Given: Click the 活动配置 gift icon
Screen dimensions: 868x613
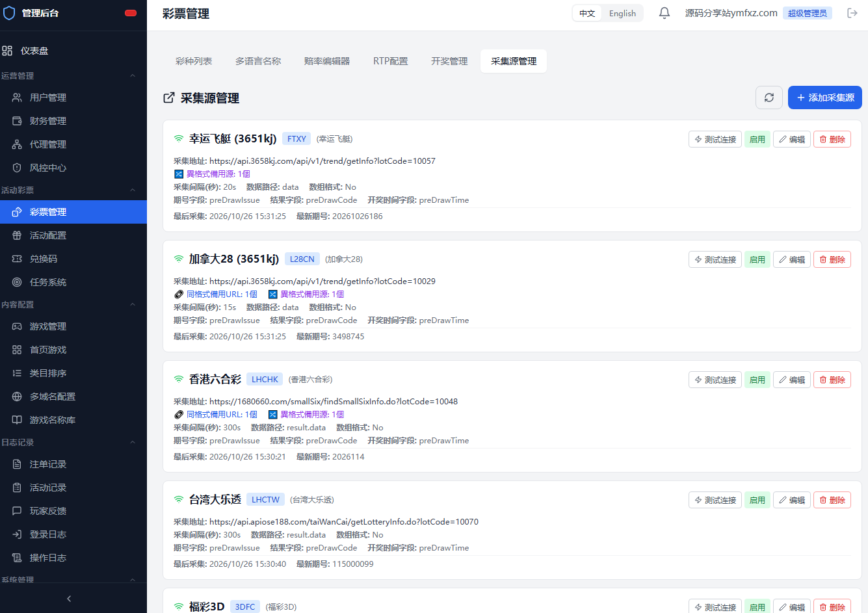Looking at the screenshot, I should coord(17,235).
